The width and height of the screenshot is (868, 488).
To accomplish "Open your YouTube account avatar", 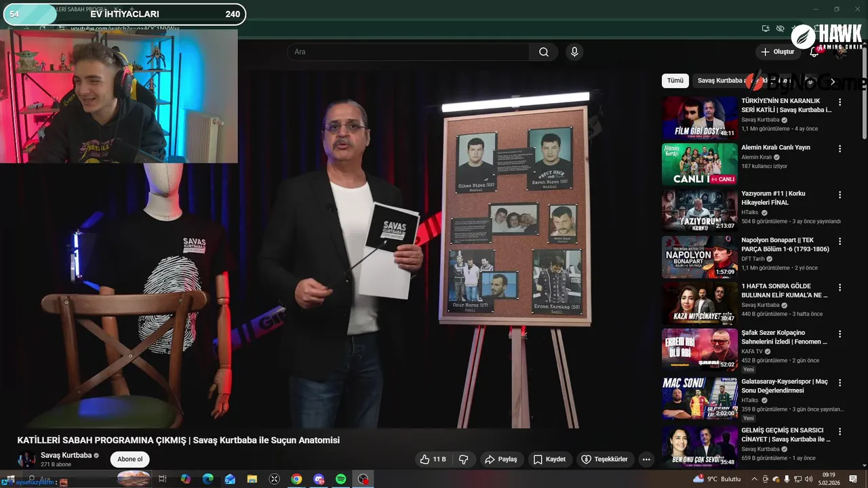I will [842, 52].
